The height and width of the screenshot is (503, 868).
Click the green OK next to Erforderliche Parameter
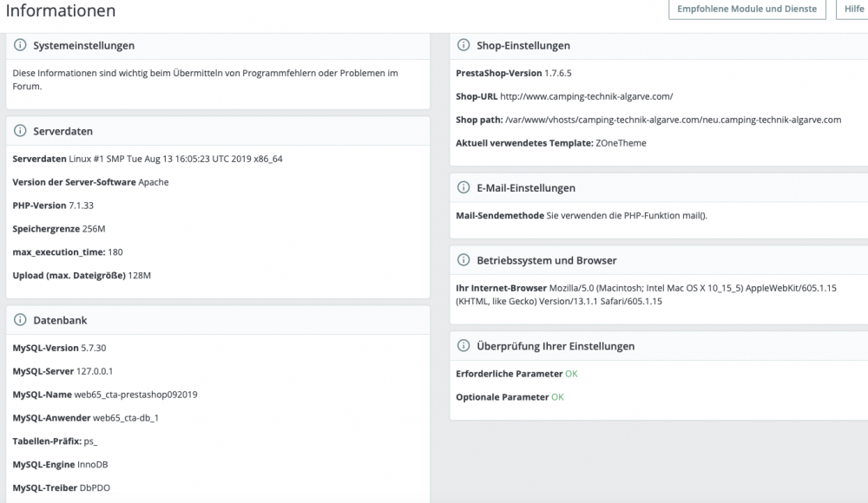(x=571, y=374)
